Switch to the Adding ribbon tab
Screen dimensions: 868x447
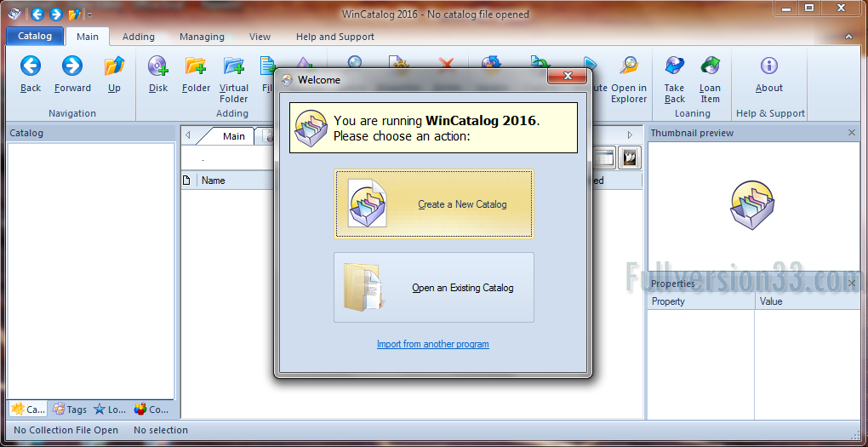point(139,37)
